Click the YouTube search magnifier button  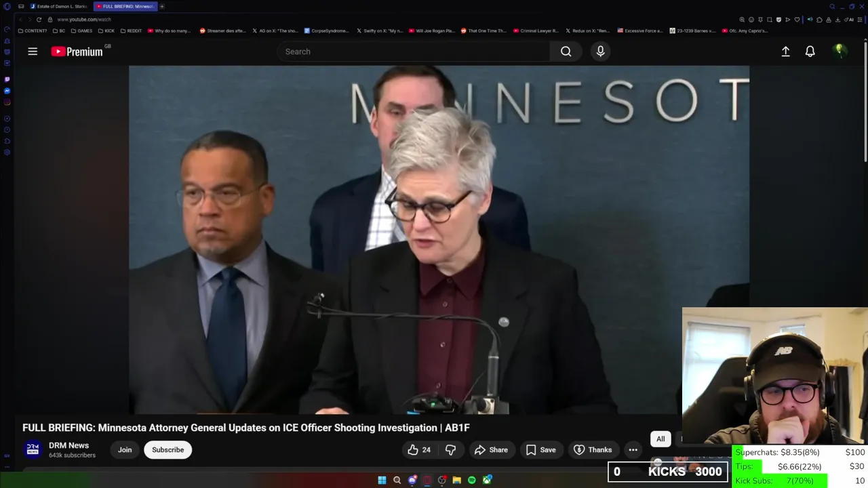[566, 52]
